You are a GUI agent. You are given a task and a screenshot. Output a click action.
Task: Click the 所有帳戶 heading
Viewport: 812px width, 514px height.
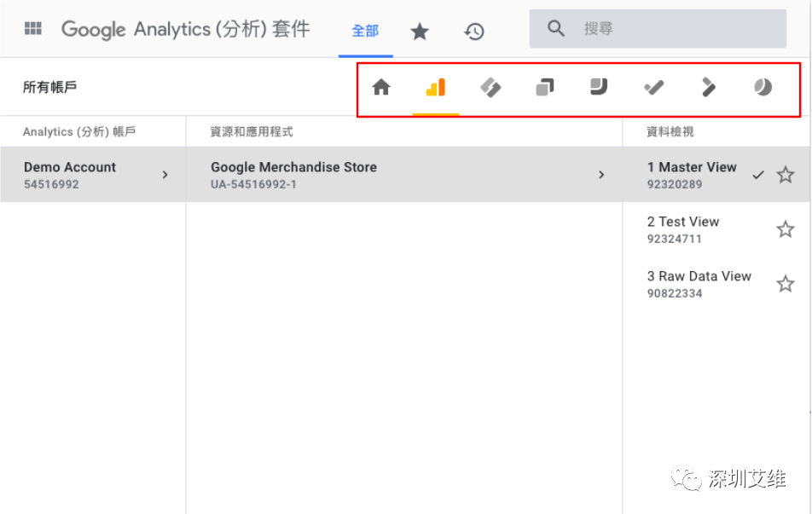coord(49,87)
